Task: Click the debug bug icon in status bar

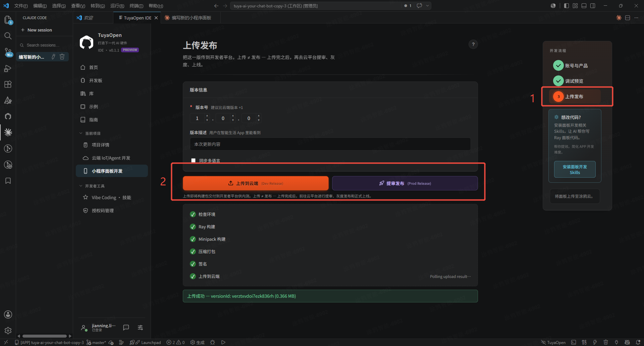Action: click(x=212, y=342)
